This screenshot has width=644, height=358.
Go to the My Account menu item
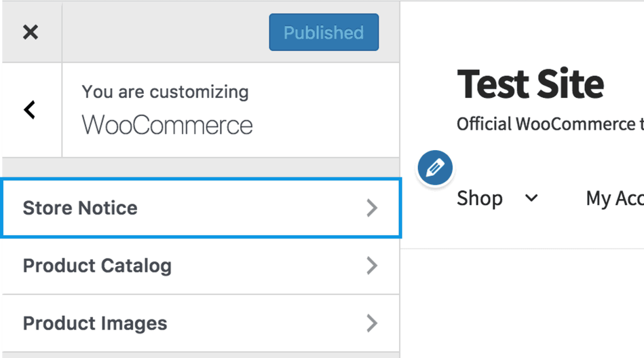[x=614, y=198]
